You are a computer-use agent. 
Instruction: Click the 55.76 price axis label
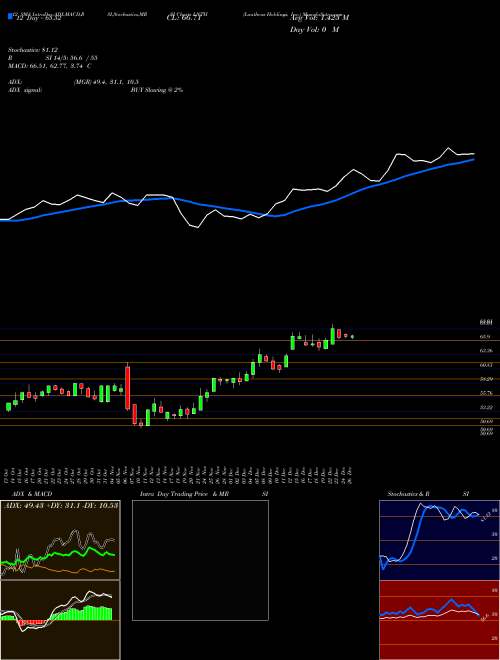point(487,393)
